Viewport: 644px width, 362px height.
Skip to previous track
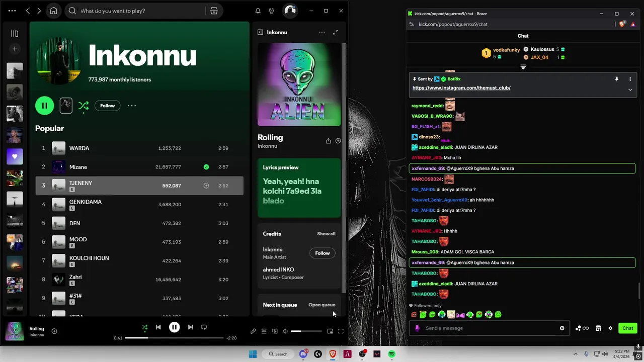[158, 327]
